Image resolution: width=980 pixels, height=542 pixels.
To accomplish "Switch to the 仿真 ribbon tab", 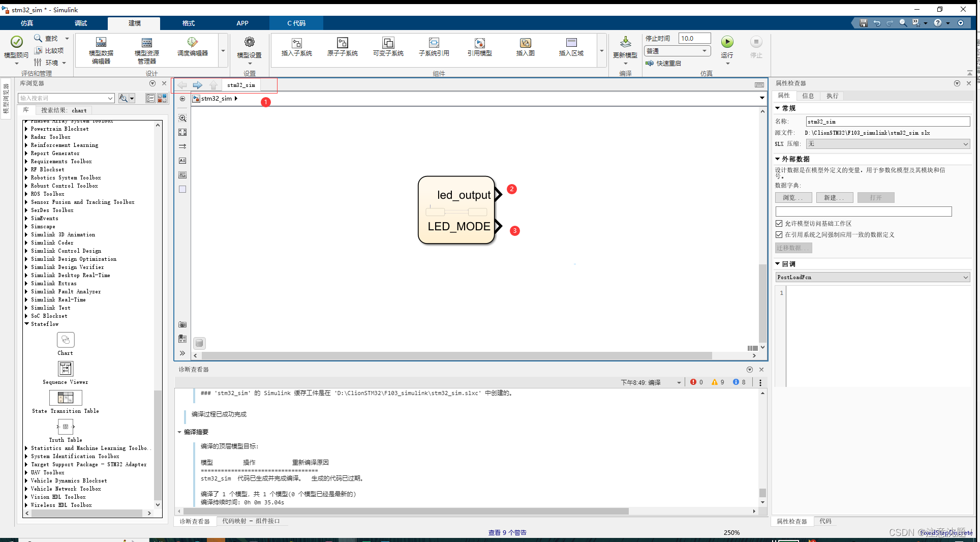I will [27, 23].
